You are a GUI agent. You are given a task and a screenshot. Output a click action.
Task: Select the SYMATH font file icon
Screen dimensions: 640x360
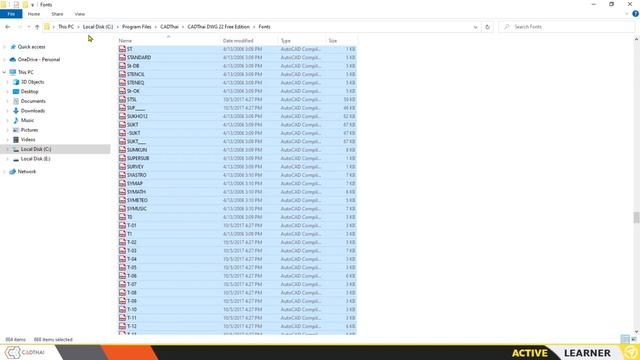[122, 192]
